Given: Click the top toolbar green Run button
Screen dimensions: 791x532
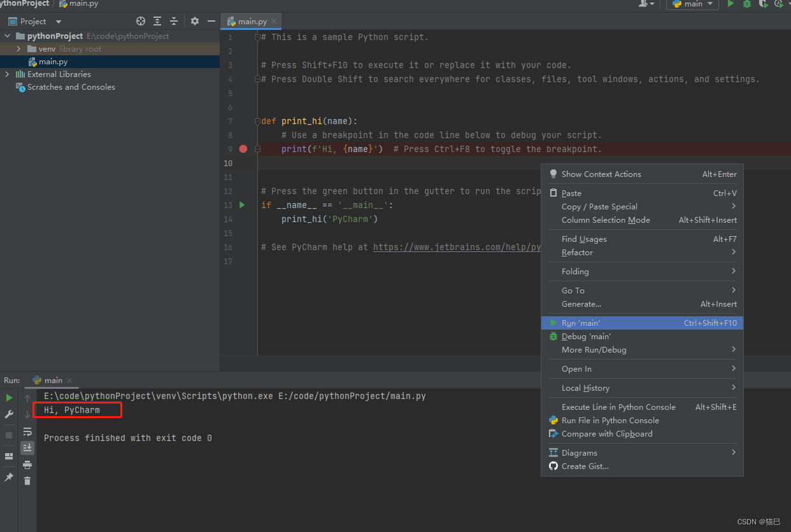Looking at the screenshot, I should click(x=730, y=4).
